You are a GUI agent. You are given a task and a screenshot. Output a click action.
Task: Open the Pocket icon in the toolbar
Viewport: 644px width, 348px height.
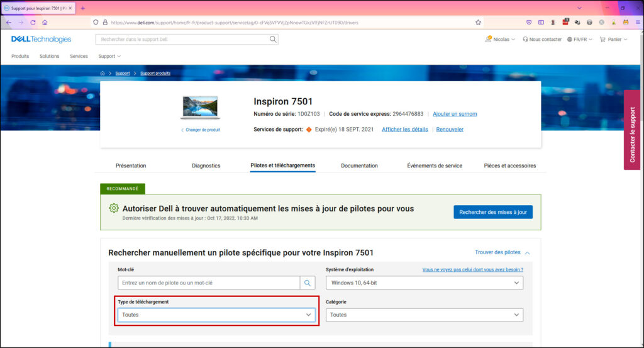pyautogui.click(x=529, y=23)
